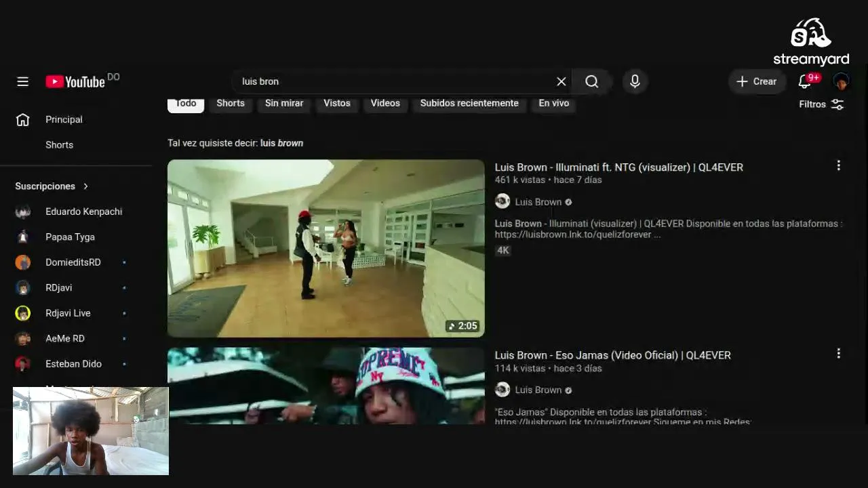Open search Filtros panel

click(821, 104)
